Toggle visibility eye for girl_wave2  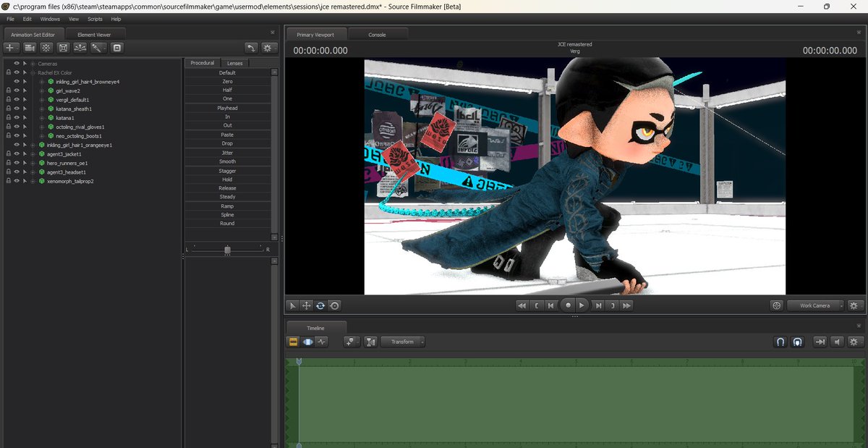[x=16, y=91]
